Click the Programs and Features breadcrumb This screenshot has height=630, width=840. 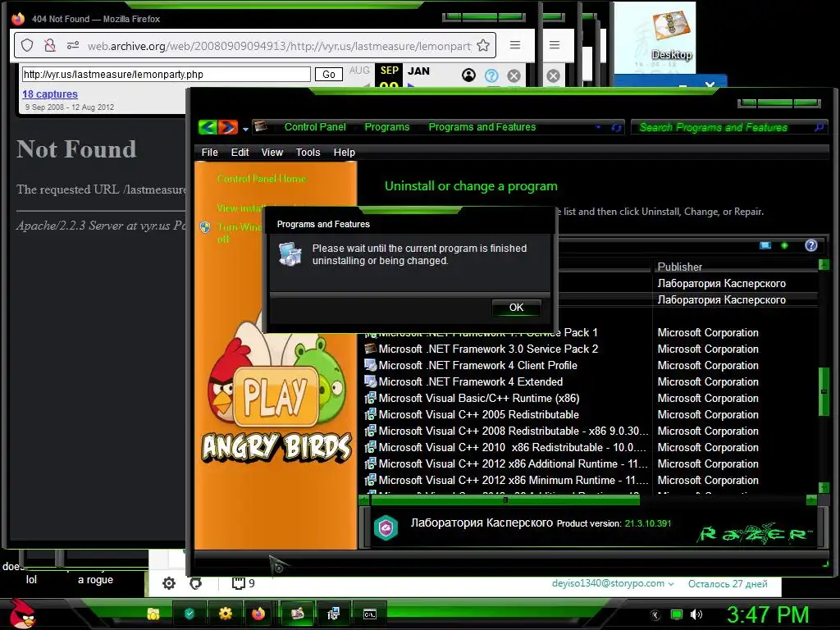[x=482, y=127]
